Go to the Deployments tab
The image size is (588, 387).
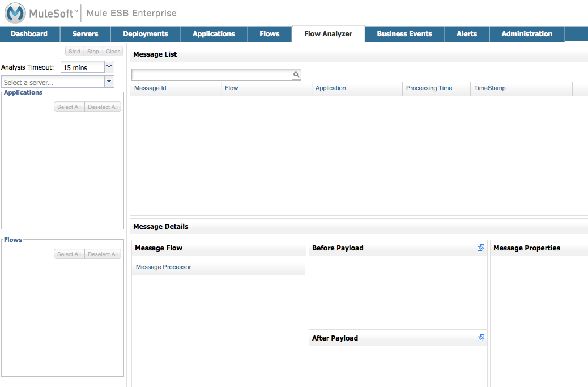(146, 34)
